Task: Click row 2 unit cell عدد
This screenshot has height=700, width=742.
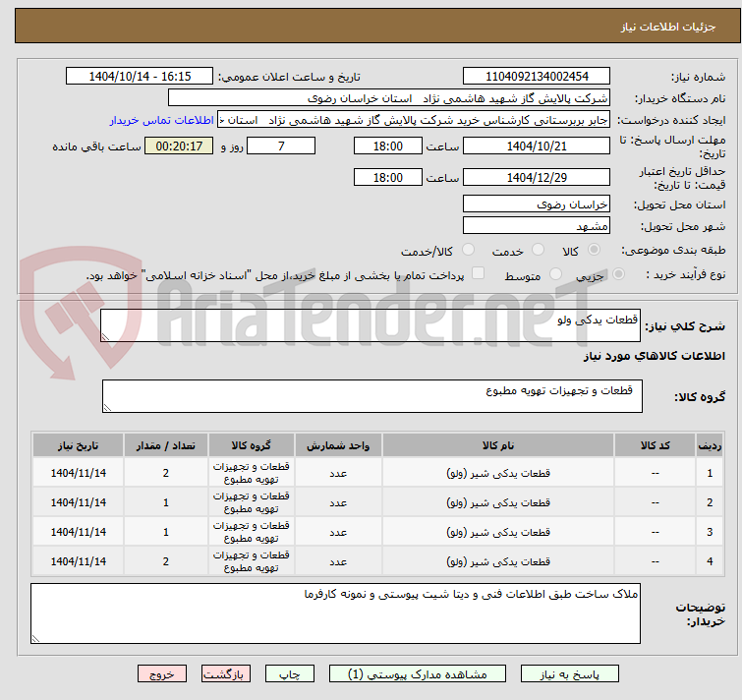Action: (x=338, y=502)
